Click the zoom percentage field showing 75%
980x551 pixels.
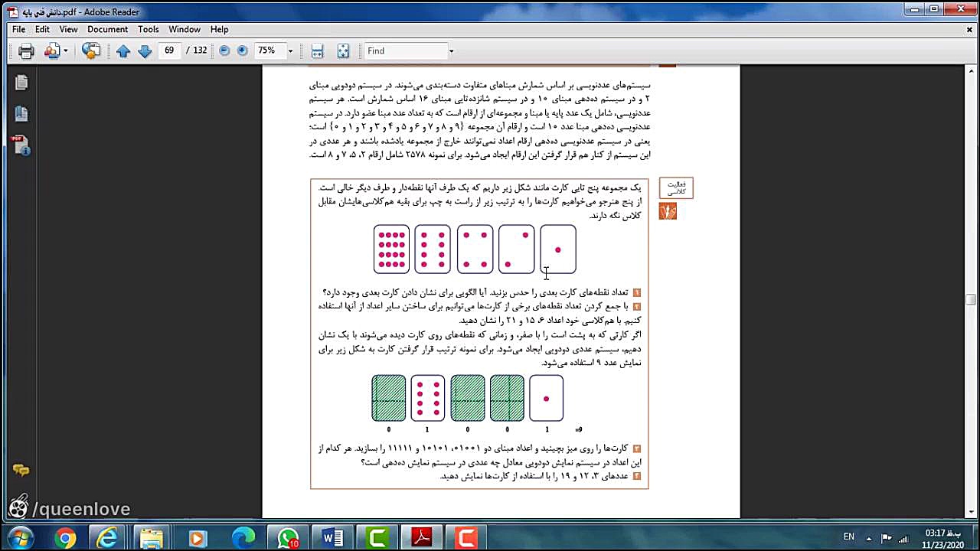[x=269, y=51]
